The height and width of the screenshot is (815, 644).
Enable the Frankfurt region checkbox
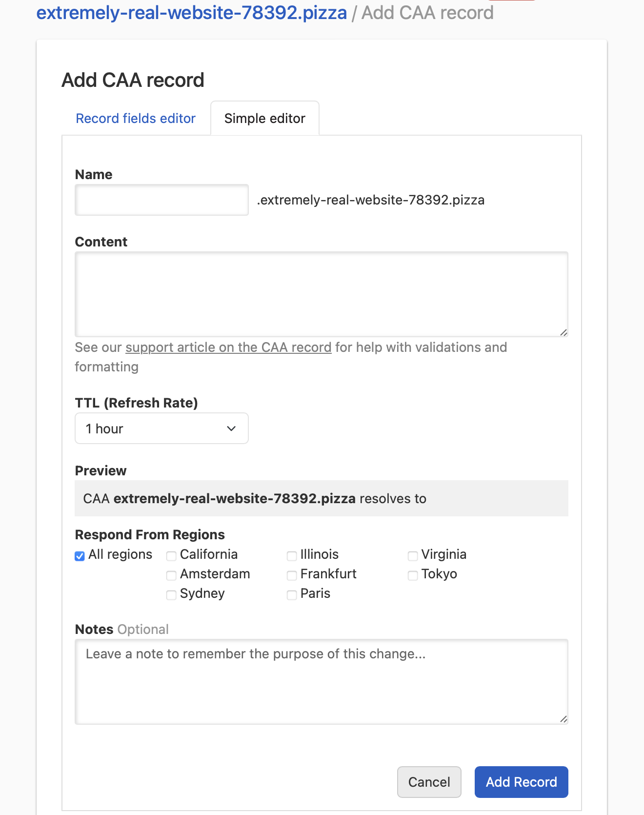coord(292,575)
